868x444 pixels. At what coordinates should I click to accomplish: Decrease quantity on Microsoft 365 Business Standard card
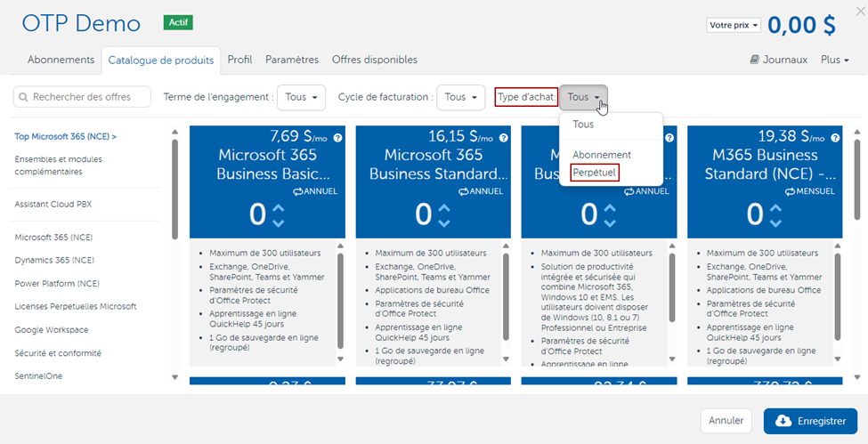(x=444, y=222)
